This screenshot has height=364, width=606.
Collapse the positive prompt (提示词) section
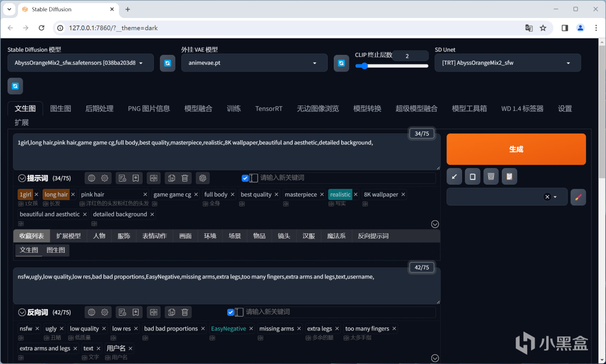click(22, 178)
